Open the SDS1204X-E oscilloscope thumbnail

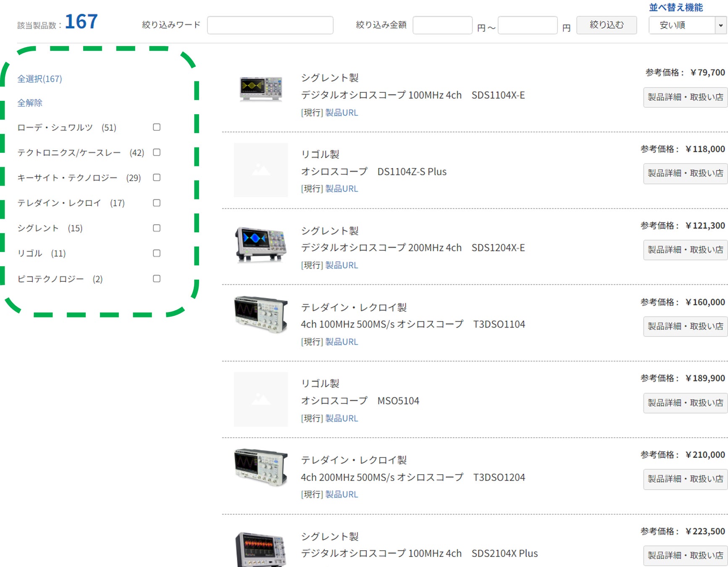(x=261, y=244)
